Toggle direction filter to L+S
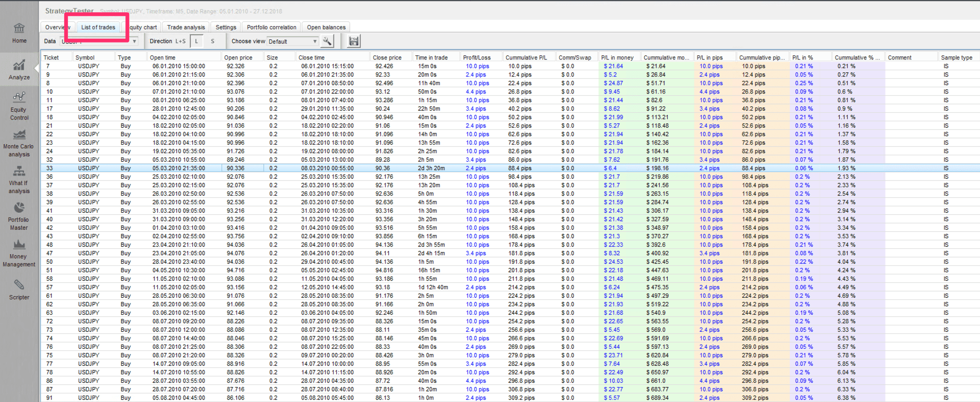The image size is (980, 402). (x=181, y=41)
